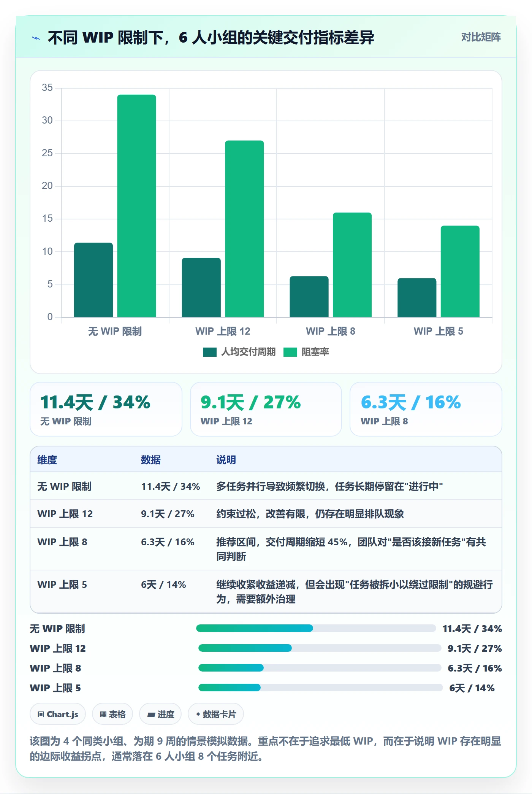Select the 进度 tag chip
Screen dimensions: 532x794
point(160,714)
